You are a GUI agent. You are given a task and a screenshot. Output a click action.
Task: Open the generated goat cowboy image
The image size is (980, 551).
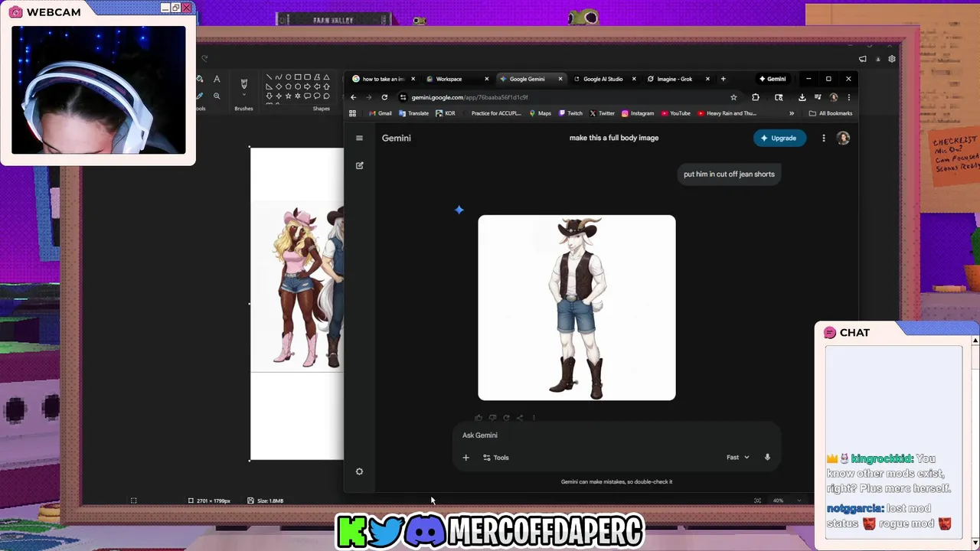[577, 308]
